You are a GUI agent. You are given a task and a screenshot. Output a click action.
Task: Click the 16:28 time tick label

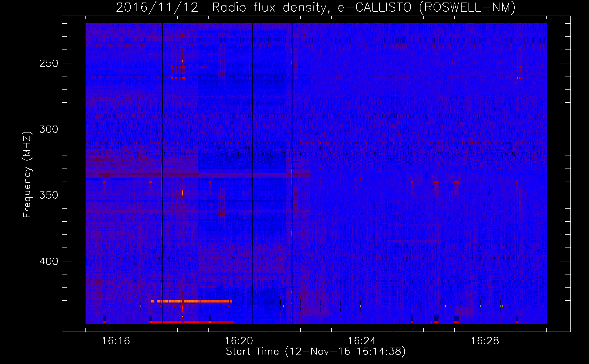tap(485, 341)
